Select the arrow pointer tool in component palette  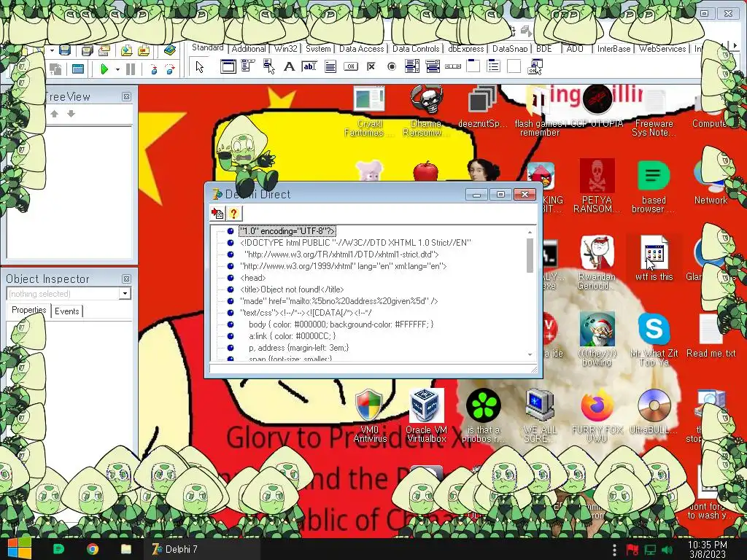pos(200,66)
